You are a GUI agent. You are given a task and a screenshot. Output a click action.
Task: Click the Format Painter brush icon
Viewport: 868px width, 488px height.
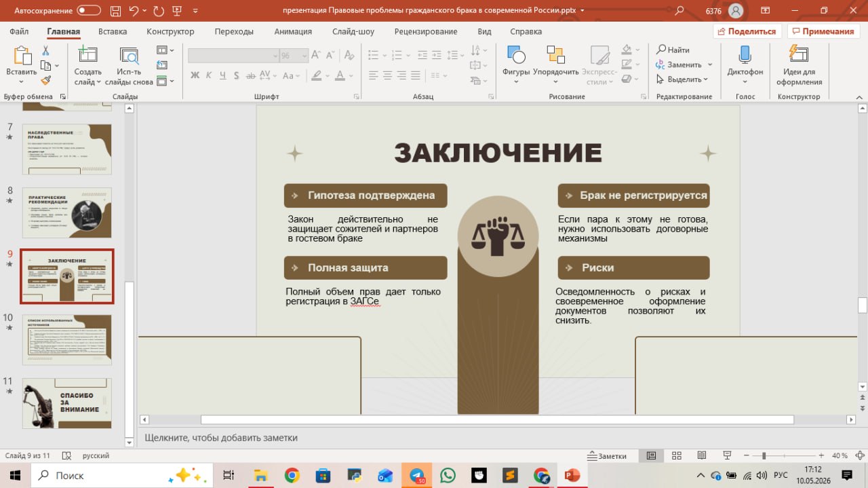(45, 80)
